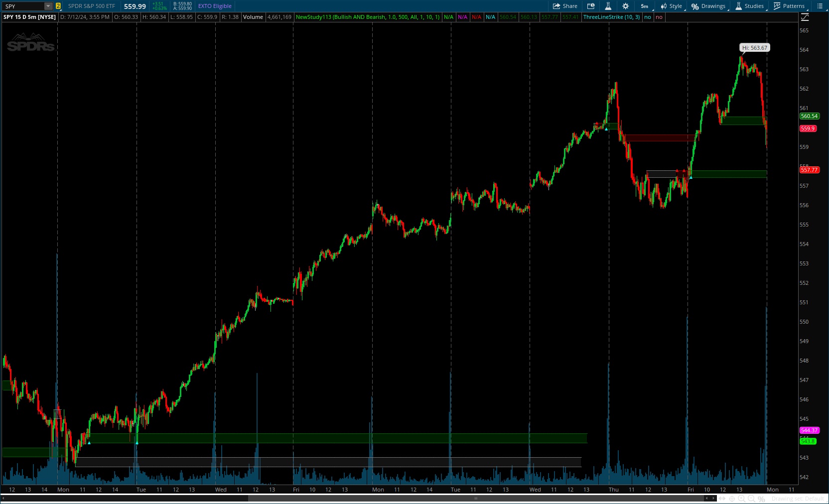Click the B: 559.80 bid value
This screenshot has height=504, width=829.
click(x=182, y=4)
